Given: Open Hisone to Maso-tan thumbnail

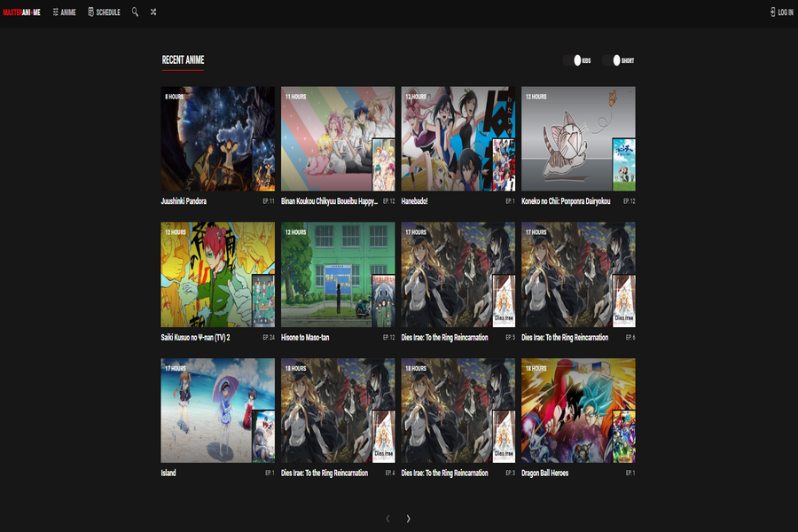Looking at the screenshot, I should 338,274.
